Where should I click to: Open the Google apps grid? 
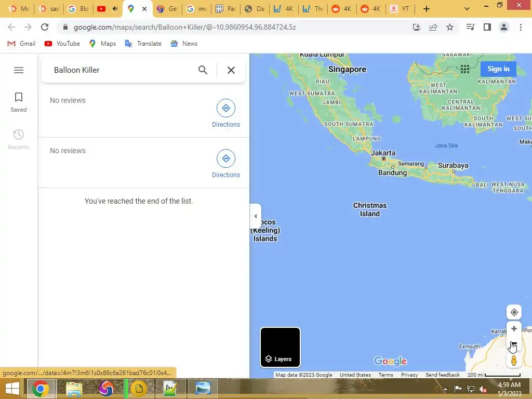465,69
